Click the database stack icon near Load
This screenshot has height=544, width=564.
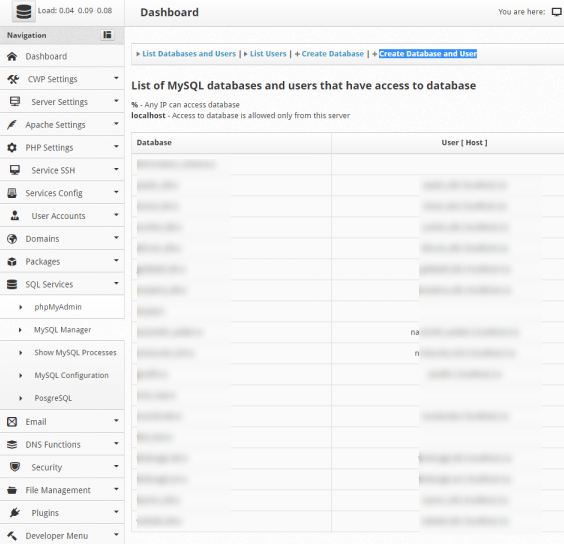click(24, 11)
